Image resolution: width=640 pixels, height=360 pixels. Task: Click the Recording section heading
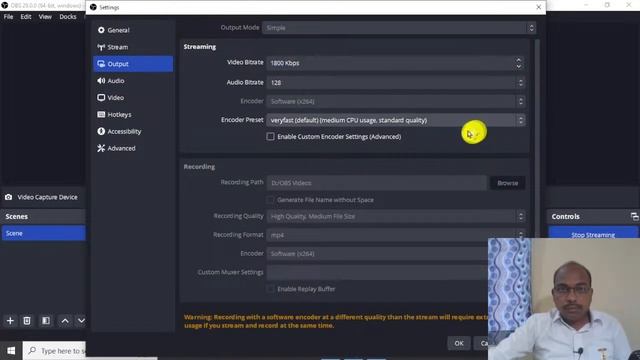[x=199, y=167]
